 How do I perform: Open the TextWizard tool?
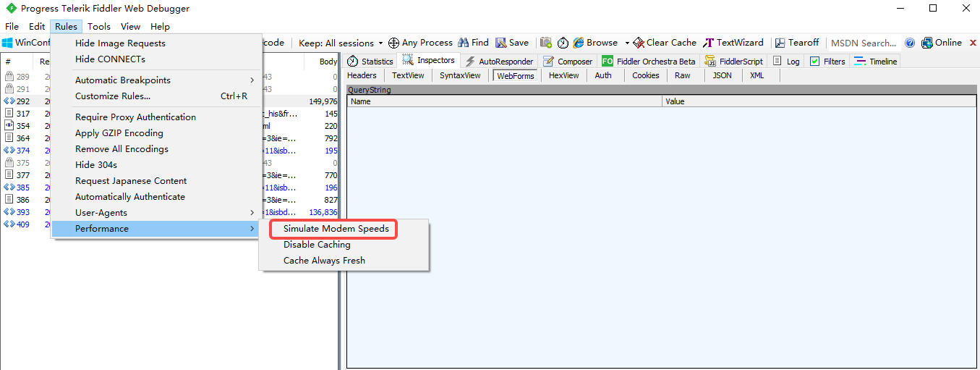733,43
